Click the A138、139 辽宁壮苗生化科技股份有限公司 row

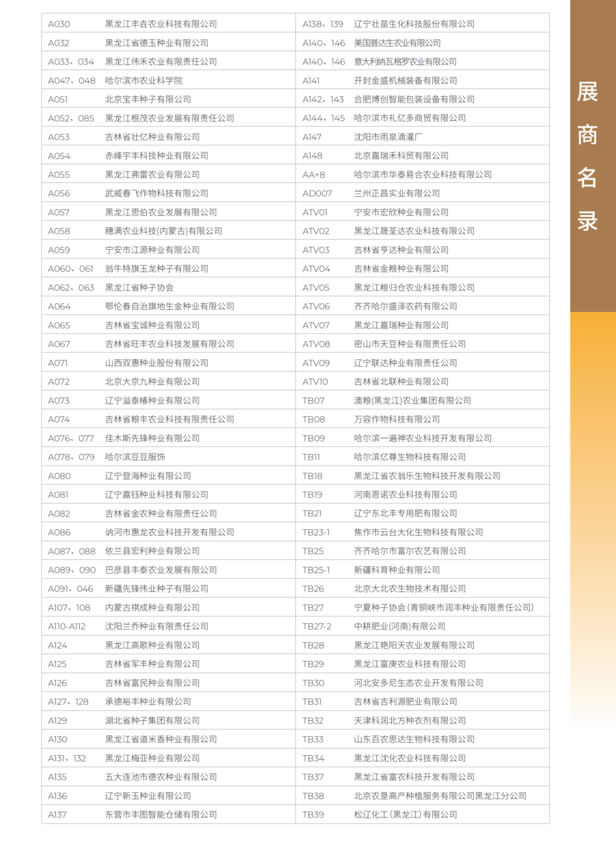[x=422, y=23]
